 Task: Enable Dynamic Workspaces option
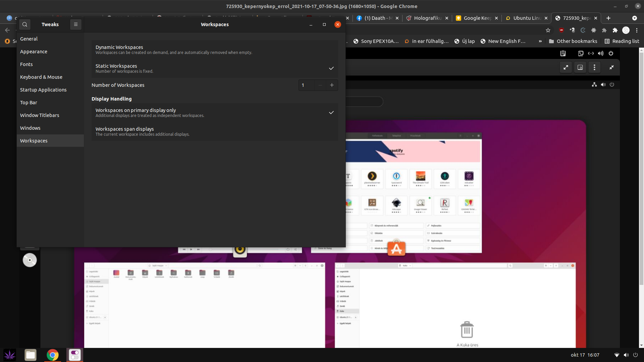[x=215, y=50]
